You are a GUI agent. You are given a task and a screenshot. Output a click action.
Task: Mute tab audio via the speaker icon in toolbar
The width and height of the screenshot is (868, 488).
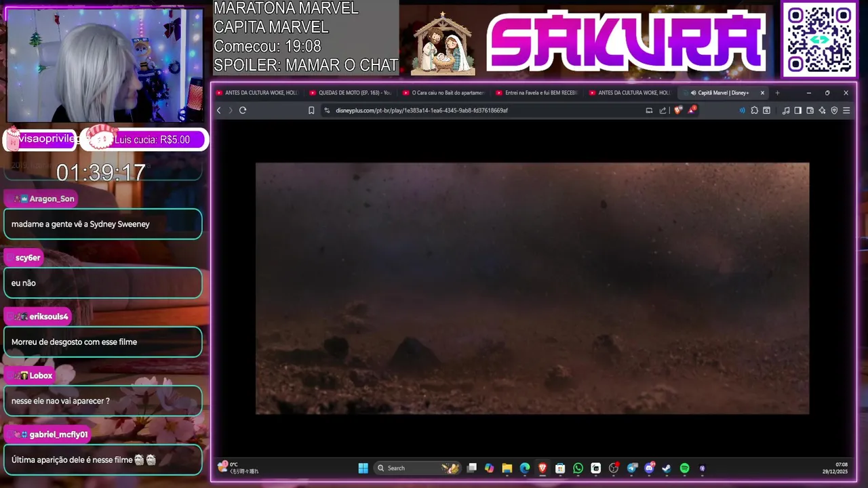[742, 110]
